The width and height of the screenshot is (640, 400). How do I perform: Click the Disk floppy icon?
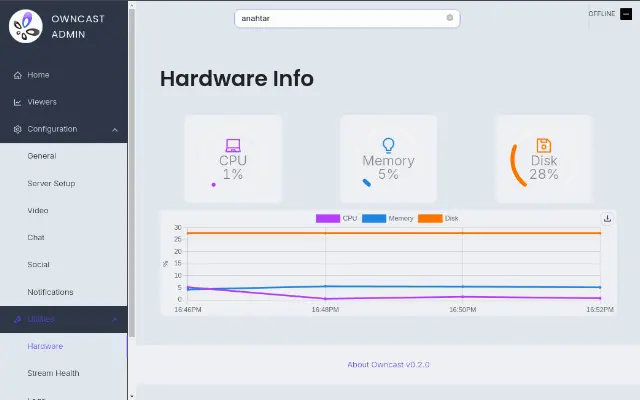[x=544, y=145]
